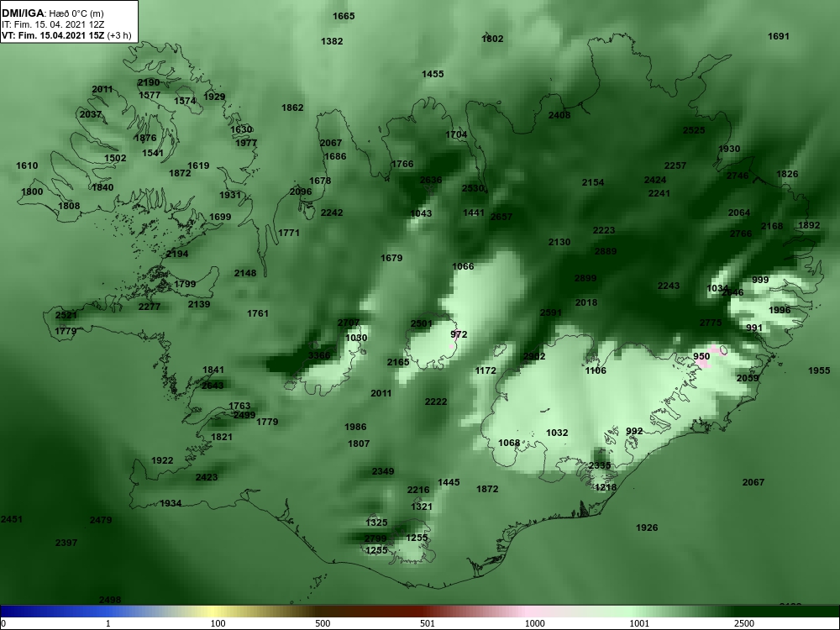Select the map value 2349
The width and height of the screenshot is (840, 630).
(x=383, y=471)
